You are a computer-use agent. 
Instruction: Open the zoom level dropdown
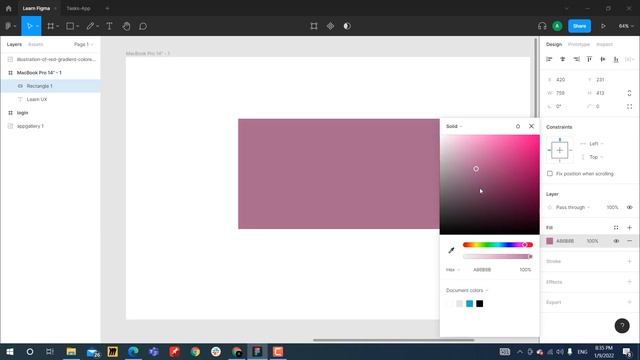626,26
